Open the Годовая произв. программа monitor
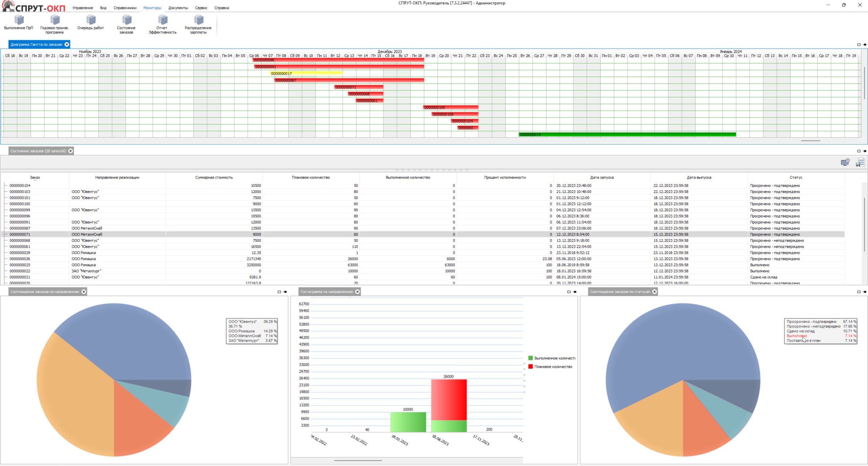The image size is (868, 466). [55, 20]
